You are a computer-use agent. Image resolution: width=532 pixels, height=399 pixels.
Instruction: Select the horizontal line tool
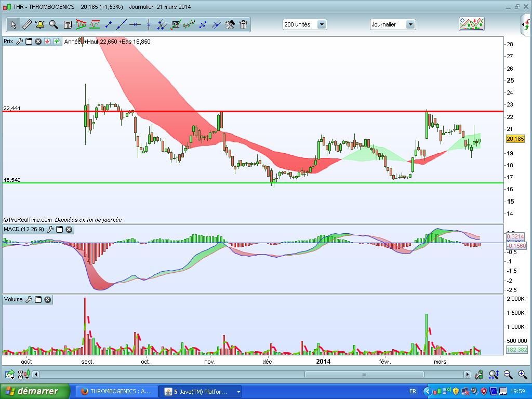pos(135,24)
